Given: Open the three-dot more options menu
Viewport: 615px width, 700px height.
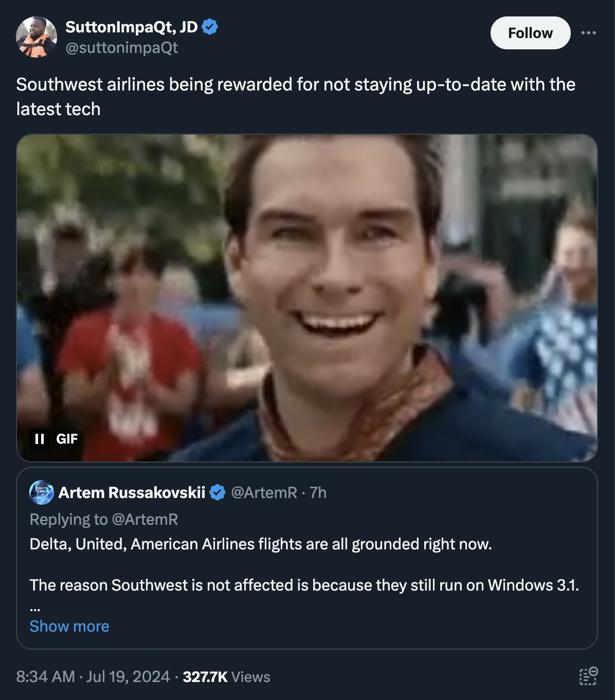Looking at the screenshot, I should pos(588,33).
